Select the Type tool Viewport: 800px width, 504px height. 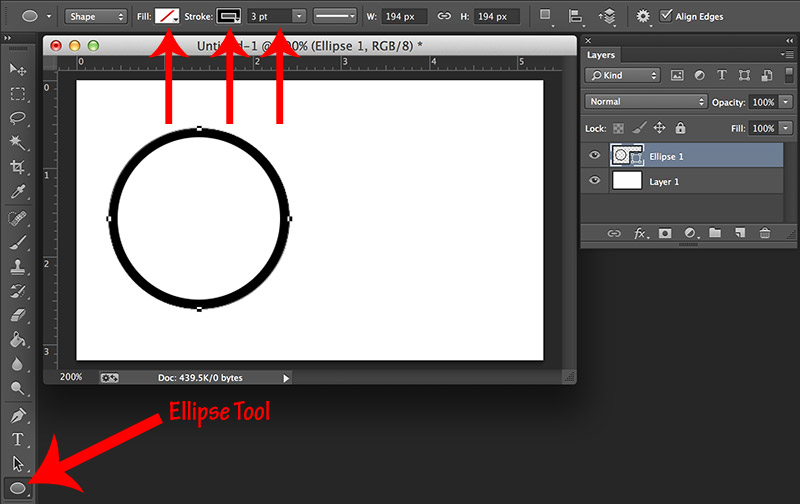pos(18,439)
